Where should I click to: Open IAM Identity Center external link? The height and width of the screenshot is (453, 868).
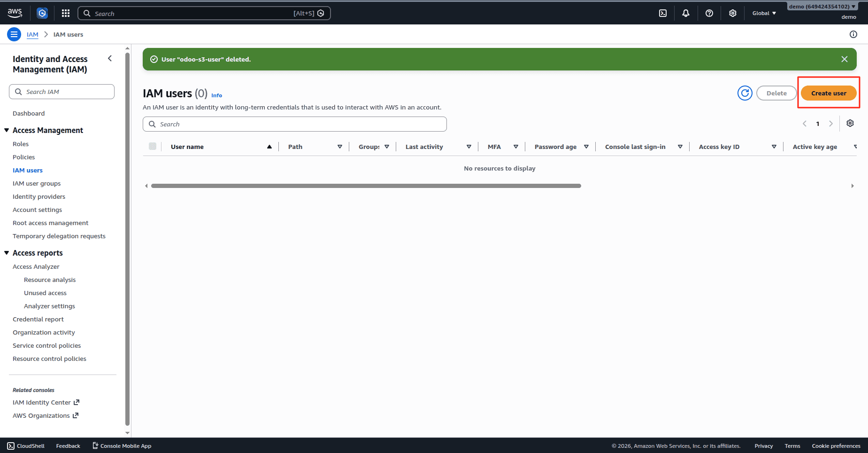46,402
